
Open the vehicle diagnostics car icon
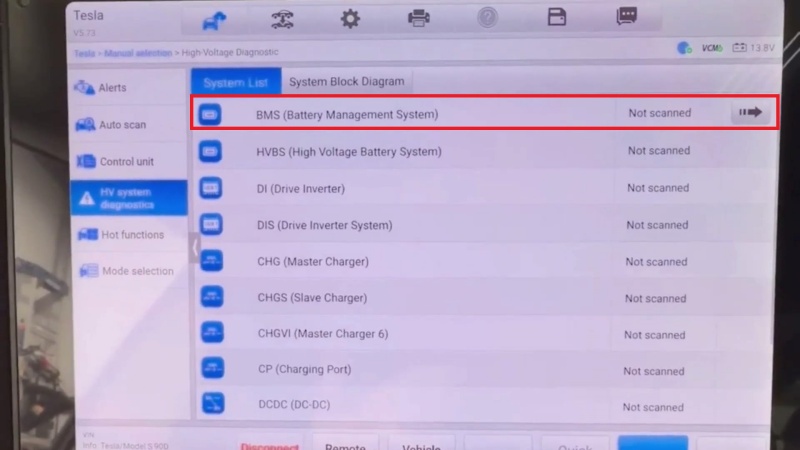coord(282,19)
